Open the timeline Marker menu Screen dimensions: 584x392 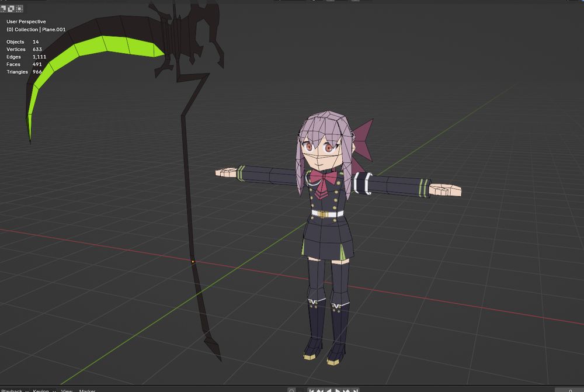(x=87, y=390)
